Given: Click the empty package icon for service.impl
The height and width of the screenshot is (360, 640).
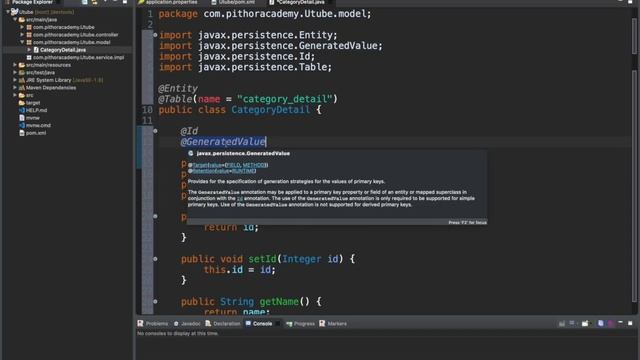Looking at the screenshot, I should [x=29, y=58].
